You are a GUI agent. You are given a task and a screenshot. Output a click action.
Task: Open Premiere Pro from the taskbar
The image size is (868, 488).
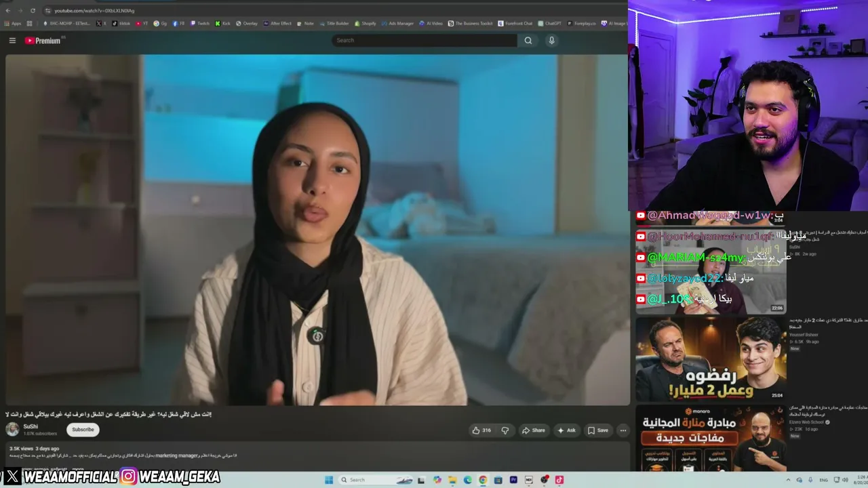(x=513, y=480)
